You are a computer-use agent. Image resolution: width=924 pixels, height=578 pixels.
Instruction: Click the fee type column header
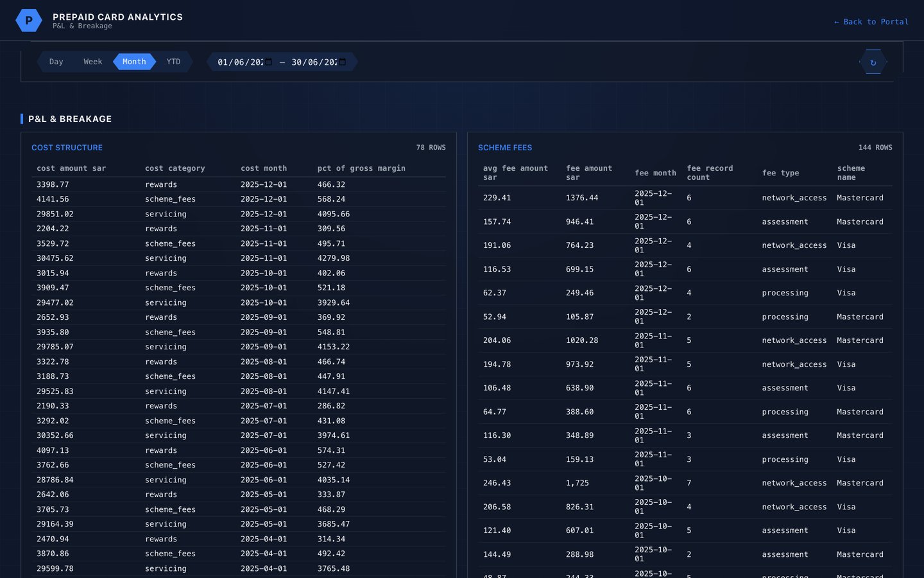point(780,173)
